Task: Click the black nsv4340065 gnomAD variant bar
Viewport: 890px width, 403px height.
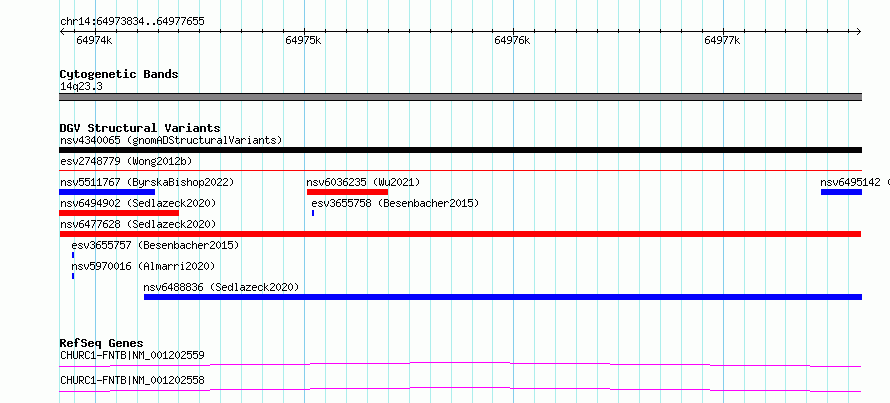Action: [x=460, y=150]
